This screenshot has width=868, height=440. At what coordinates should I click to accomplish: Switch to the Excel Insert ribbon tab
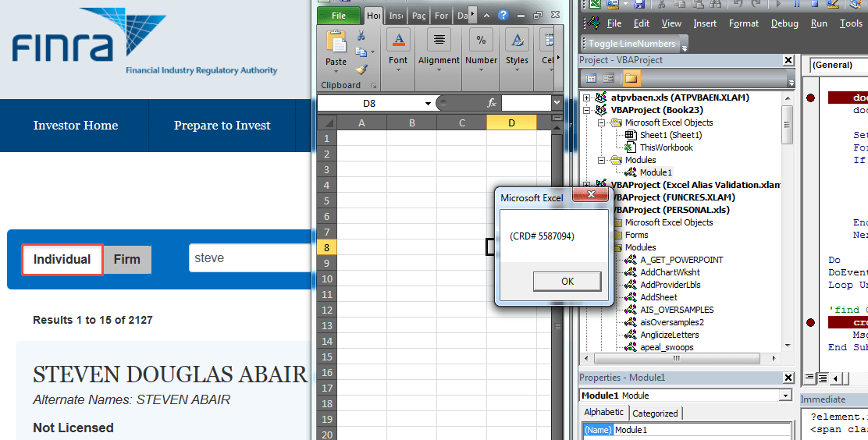click(396, 16)
